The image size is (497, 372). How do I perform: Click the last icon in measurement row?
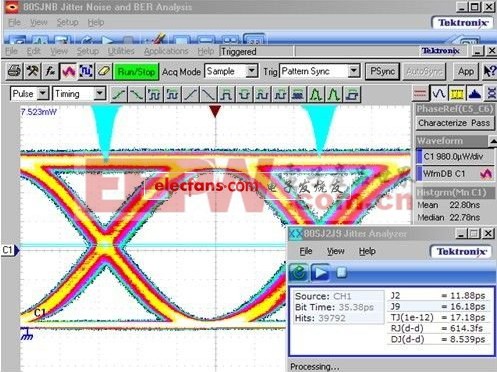pyautogui.click(x=353, y=94)
